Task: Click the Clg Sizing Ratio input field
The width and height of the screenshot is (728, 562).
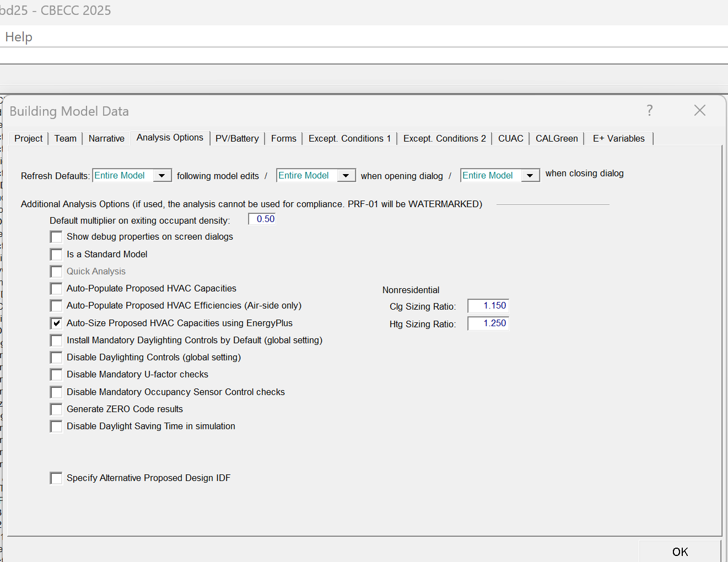Action: (x=488, y=306)
